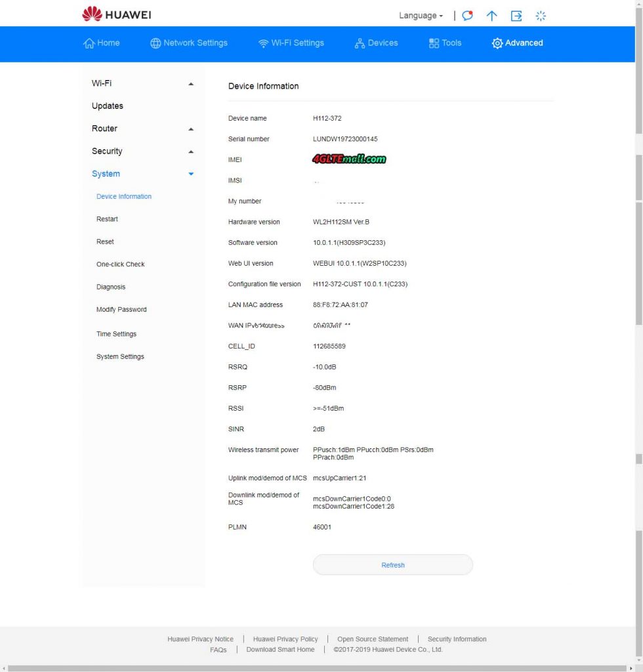Open the Tools section
This screenshot has width=643, height=672.
point(445,43)
